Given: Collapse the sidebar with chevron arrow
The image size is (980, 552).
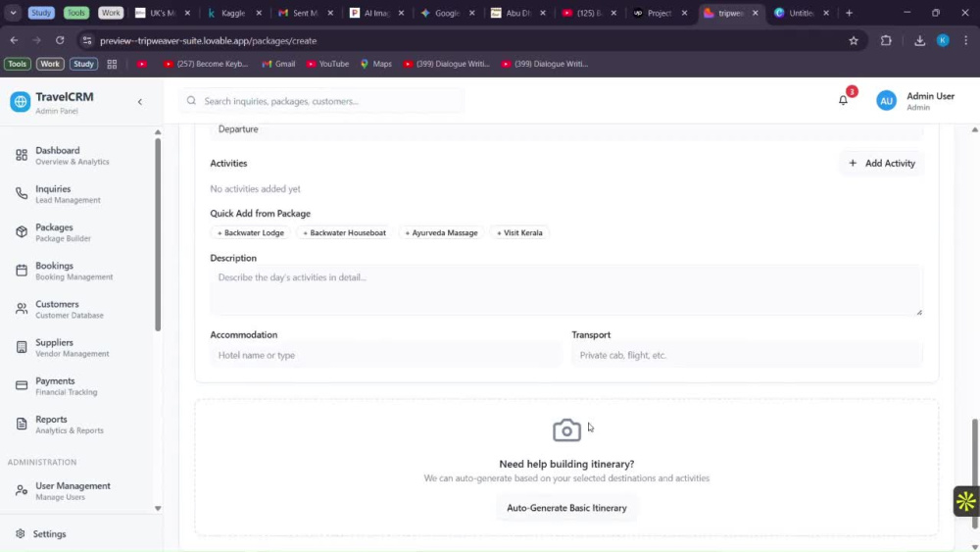Looking at the screenshot, I should coord(140,102).
